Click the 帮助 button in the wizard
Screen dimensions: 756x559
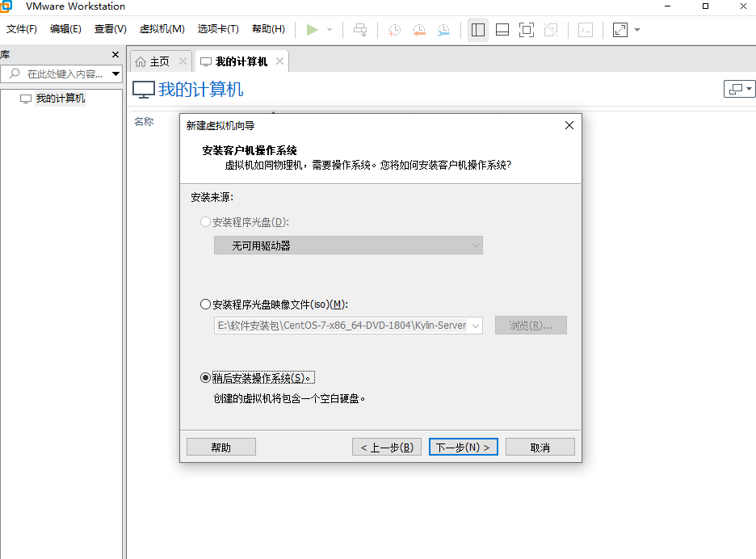pyautogui.click(x=221, y=447)
